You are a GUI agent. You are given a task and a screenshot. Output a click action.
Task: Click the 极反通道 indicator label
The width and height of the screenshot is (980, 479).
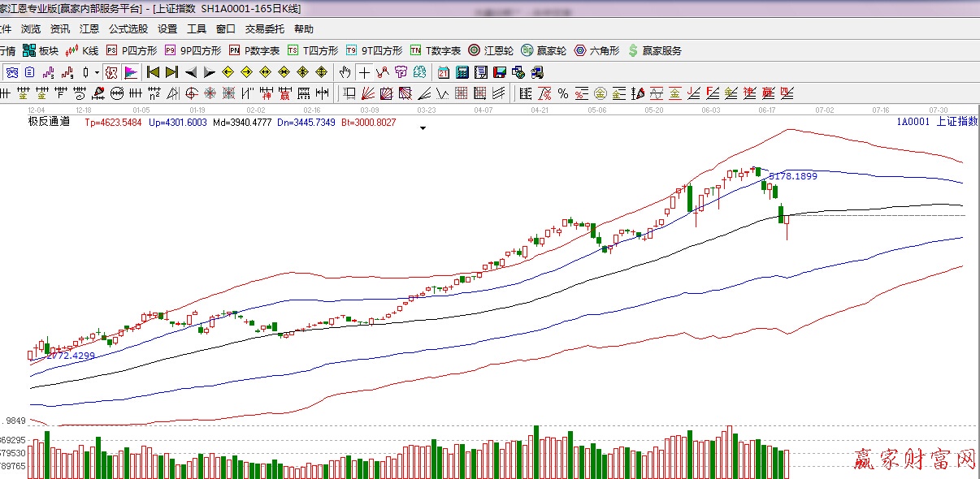[x=49, y=122]
